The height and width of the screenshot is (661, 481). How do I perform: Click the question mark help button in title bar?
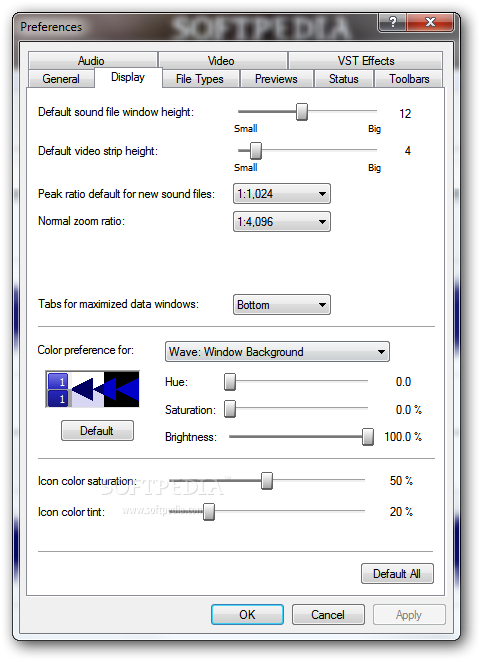[392, 22]
